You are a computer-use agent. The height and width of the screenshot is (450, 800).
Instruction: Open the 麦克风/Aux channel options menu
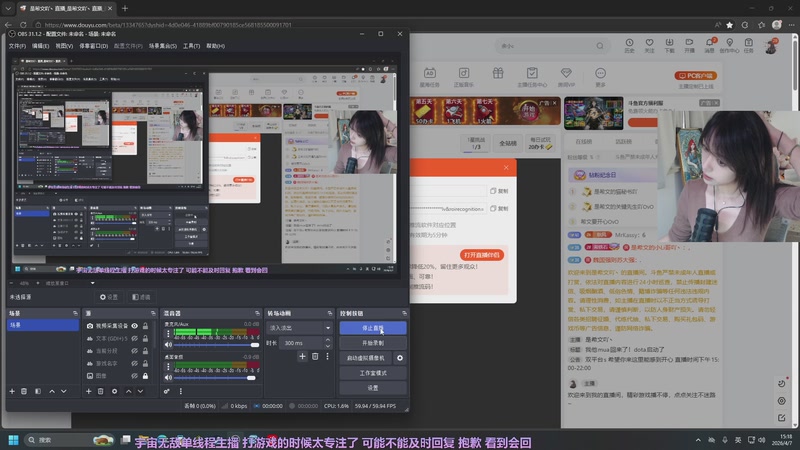(x=168, y=333)
